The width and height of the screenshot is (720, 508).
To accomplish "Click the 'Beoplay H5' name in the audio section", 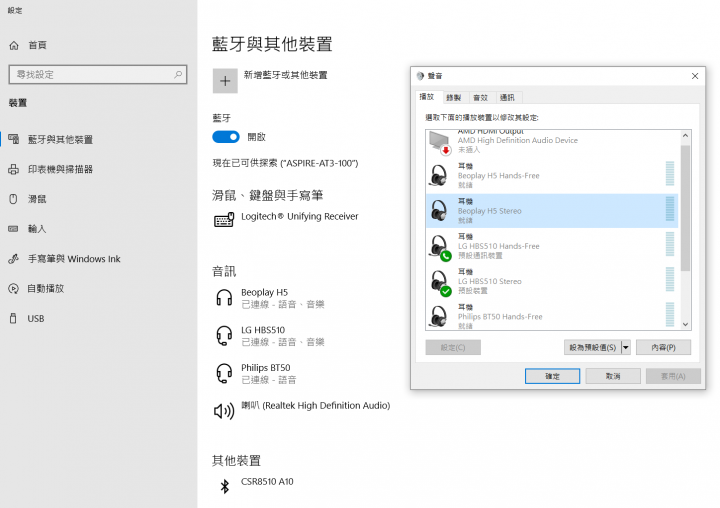I will [x=264, y=292].
